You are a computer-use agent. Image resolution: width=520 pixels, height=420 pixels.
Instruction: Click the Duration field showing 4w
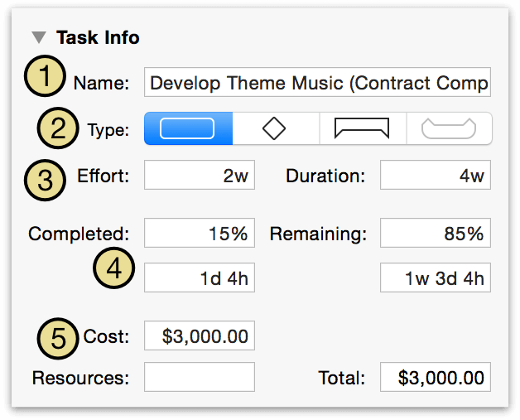tap(436, 175)
